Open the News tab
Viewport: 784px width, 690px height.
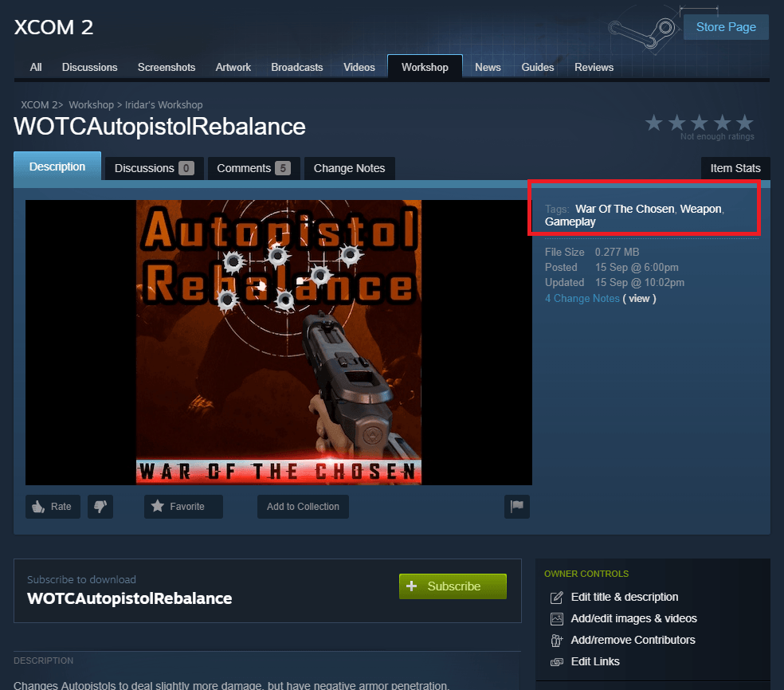pos(488,67)
